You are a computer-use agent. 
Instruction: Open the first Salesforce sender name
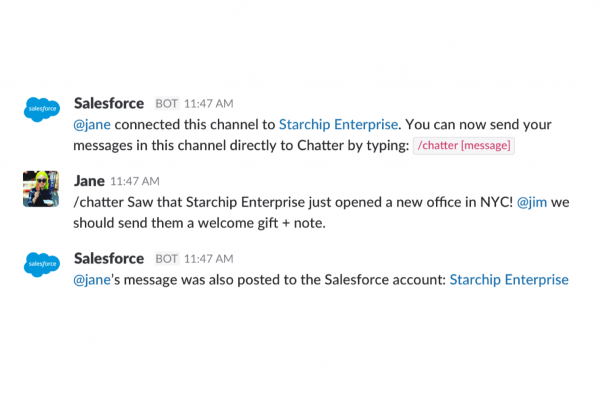point(109,103)
